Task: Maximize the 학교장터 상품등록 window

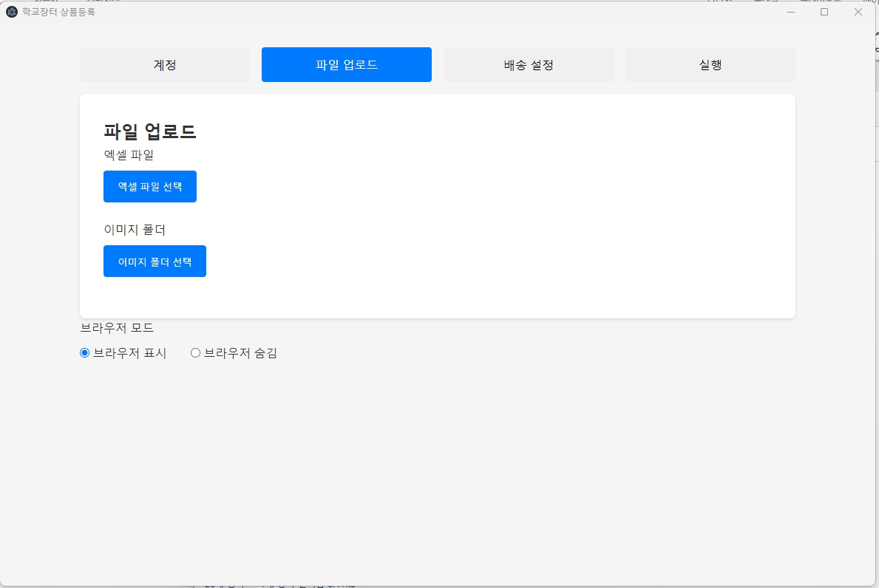Action: coord(824,12)
